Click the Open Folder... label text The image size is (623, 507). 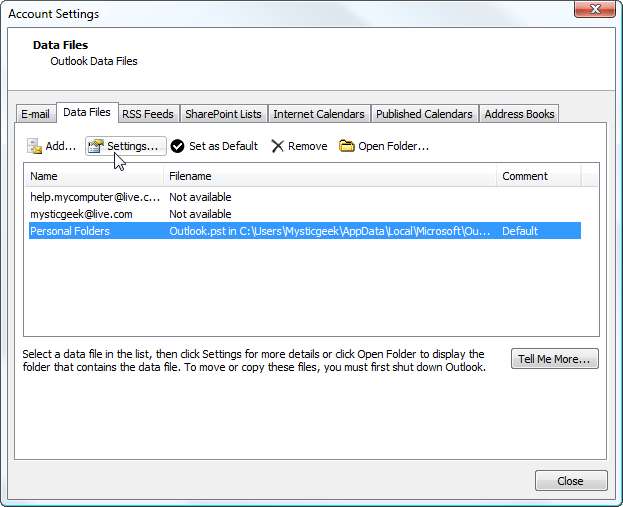point(393,146)
